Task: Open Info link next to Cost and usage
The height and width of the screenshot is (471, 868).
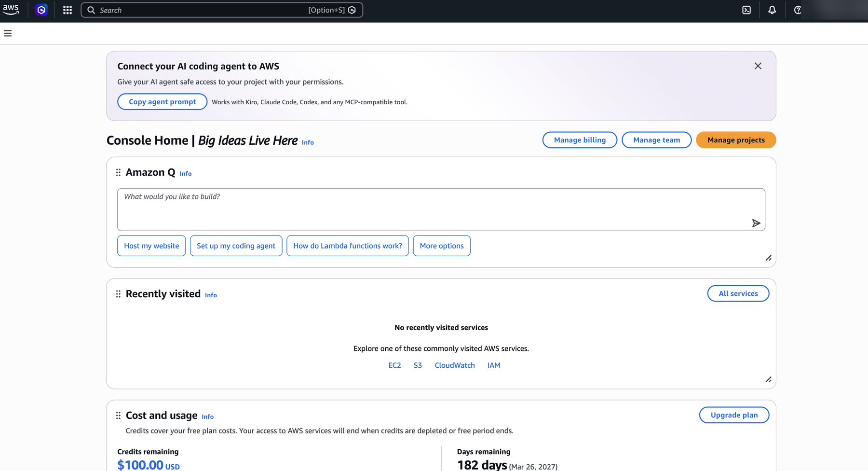Action: [207, 417]
